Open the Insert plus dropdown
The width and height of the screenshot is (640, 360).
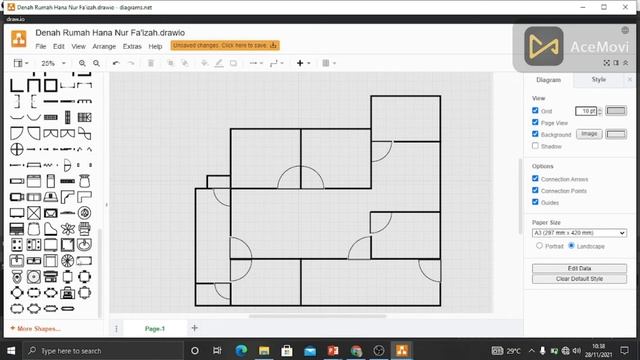tap(303, 63)
